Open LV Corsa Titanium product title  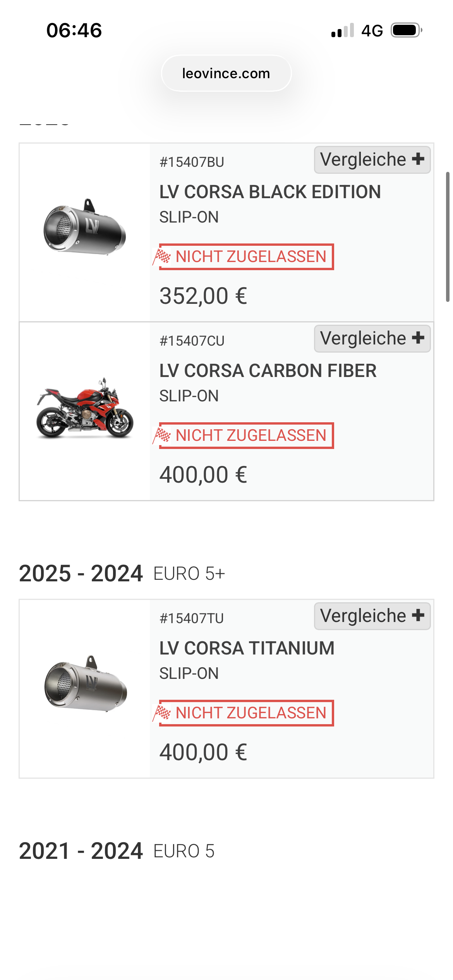tap(247, 648)
